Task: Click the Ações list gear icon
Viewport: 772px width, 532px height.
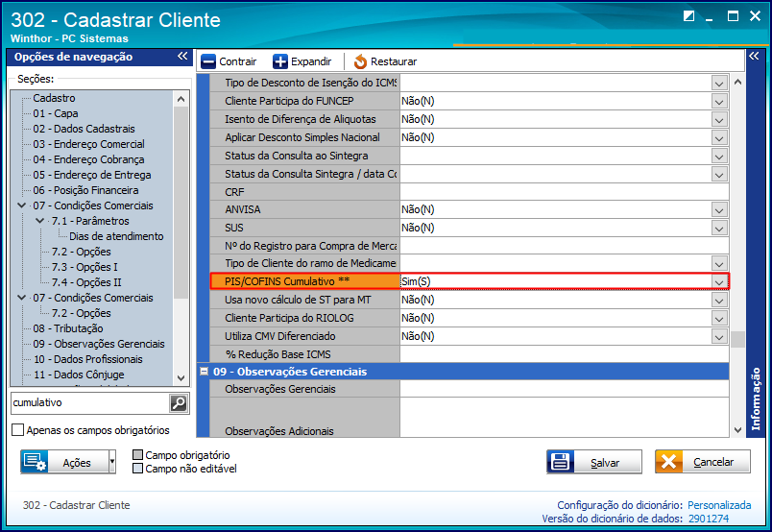Action: (x=35, y=462)
